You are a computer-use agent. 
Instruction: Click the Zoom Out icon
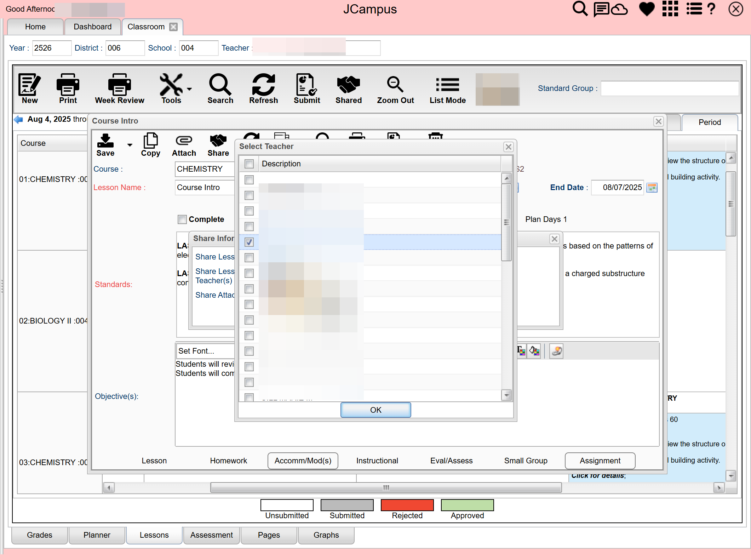395,85
